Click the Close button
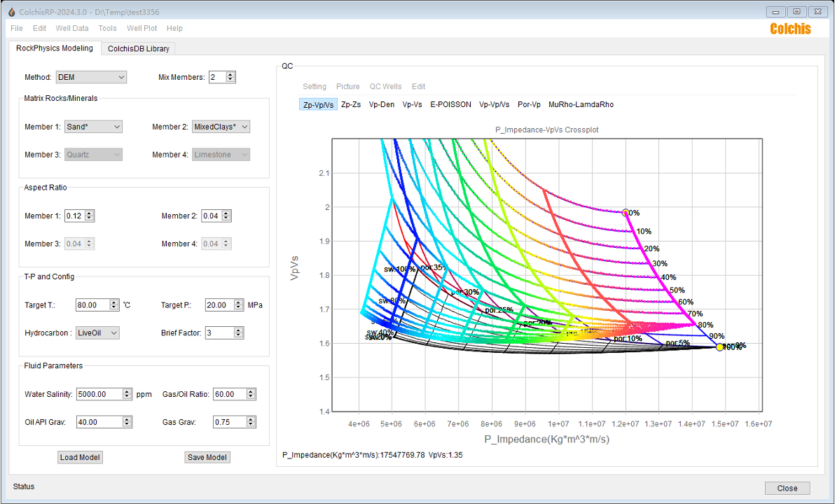The image size is (835, 504). coord(787,488)
